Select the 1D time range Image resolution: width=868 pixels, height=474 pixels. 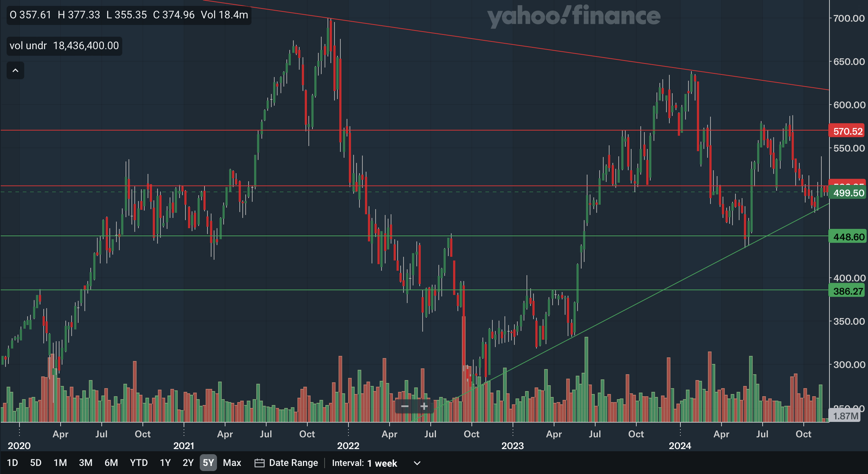12,463
